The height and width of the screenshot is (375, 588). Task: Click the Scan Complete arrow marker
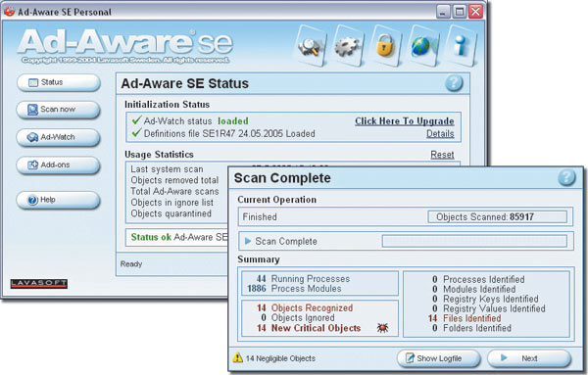point(248,241)
